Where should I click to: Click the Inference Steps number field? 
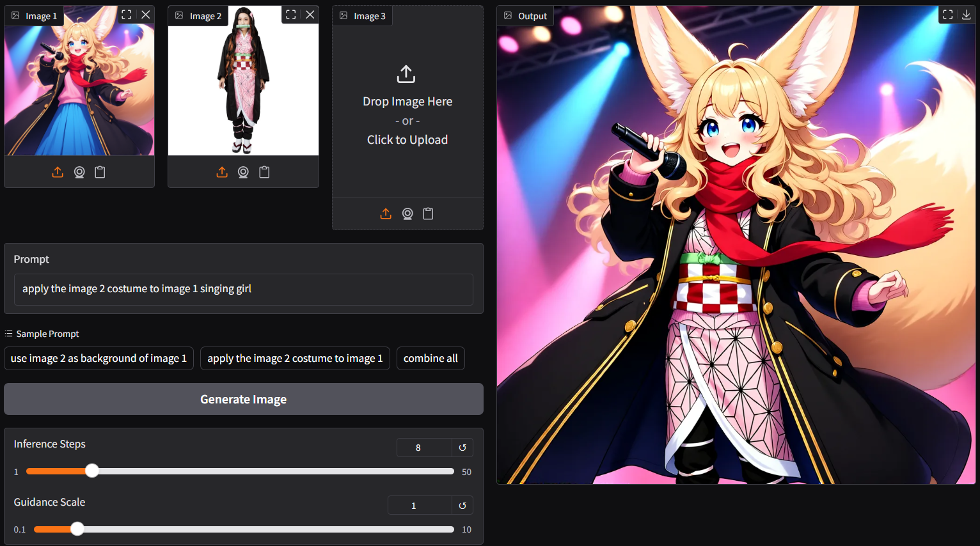coord(424,448)
